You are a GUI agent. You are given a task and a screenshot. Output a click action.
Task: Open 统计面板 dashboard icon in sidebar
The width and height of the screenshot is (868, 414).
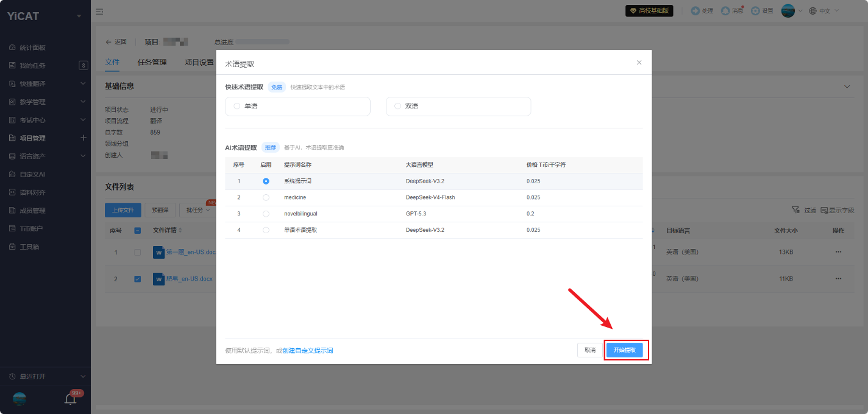coord(12,47)
